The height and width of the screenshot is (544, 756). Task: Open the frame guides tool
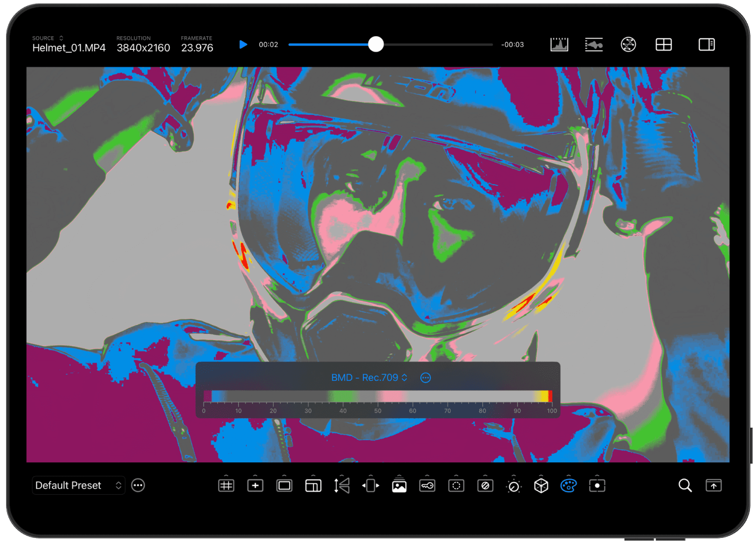(226, 485)
